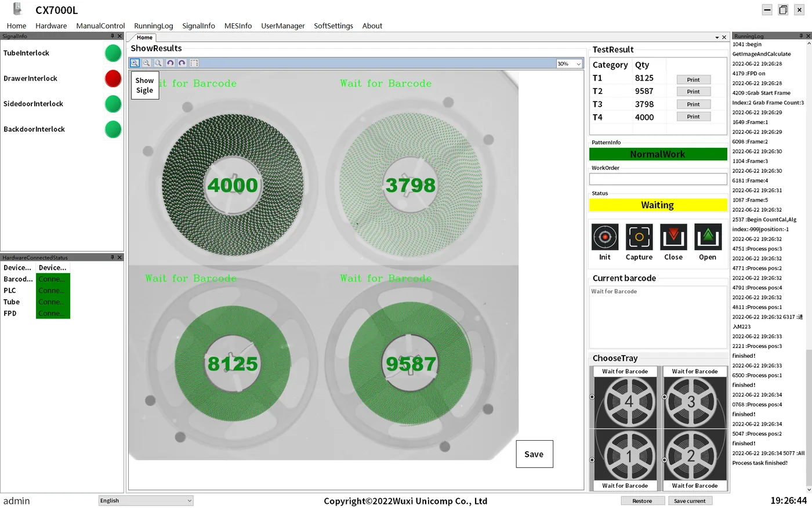Image resolution: width=812 pixels, height=508 pixels.
Task: Click the green TubeInterlock indicator
Action: [x=113, y=53]
